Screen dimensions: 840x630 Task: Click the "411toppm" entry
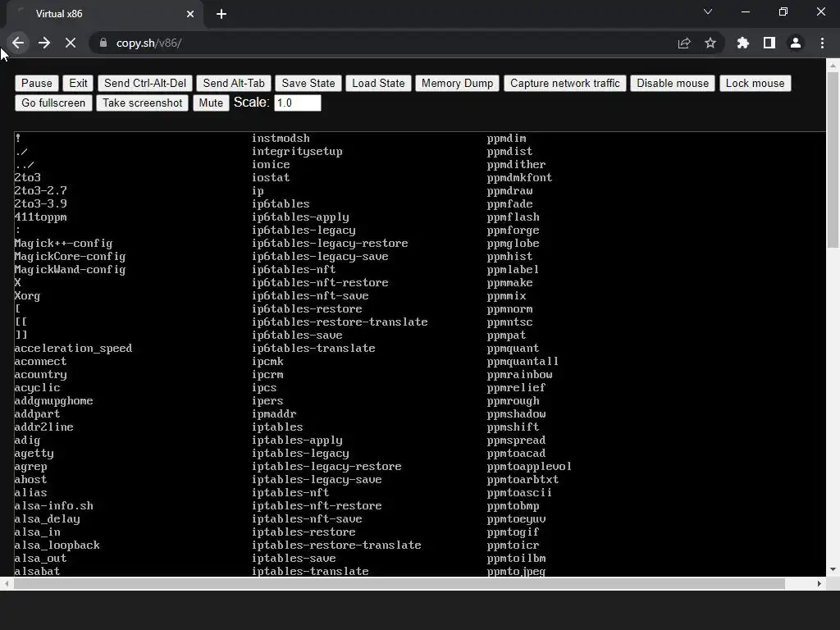[40, 217]
